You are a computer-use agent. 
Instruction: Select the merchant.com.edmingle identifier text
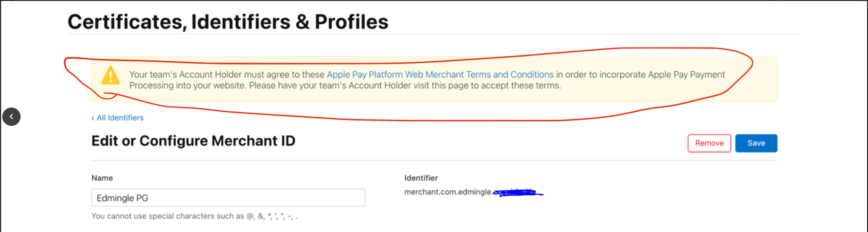[x=448, y=192]
